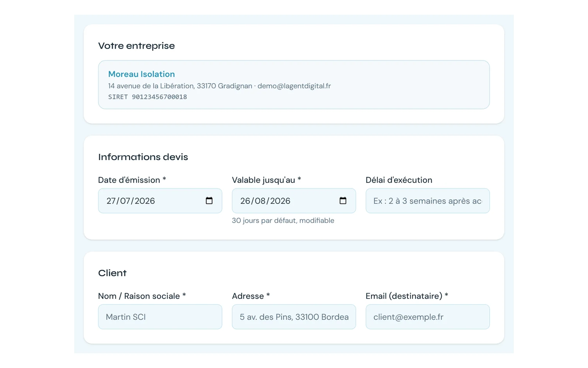Screen dimensions: 588x368
Task: Click the 'Votre entreprise' heading
Action: coord(136,46)
